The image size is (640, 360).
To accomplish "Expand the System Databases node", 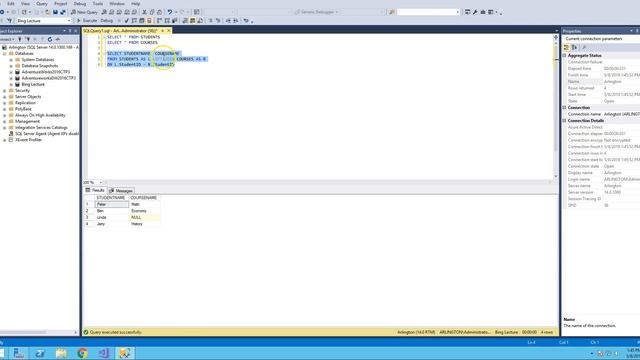I will coord(11,60).
